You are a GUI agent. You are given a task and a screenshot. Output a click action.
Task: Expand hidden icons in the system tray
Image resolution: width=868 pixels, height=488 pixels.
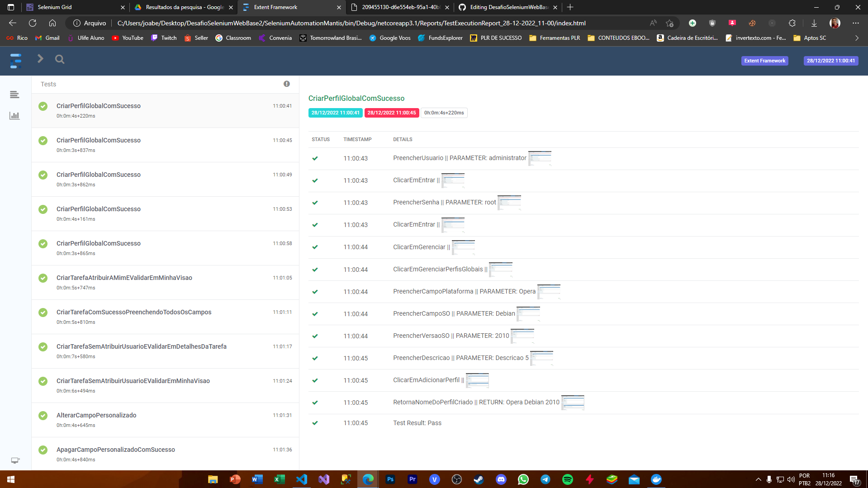coord(758,479)
